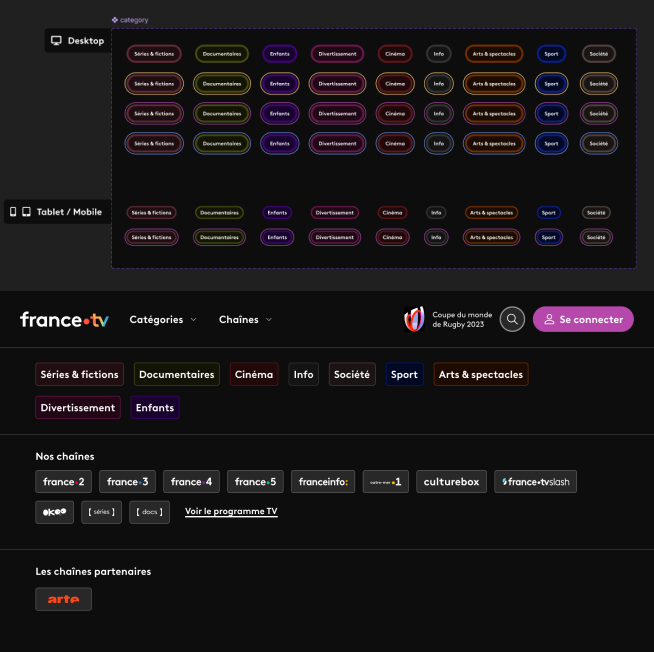Image resolution: width=654 pixels, height=652 pixels.
Task: Select the Arts & spectacles menu chip
Action: coord(481,374)
